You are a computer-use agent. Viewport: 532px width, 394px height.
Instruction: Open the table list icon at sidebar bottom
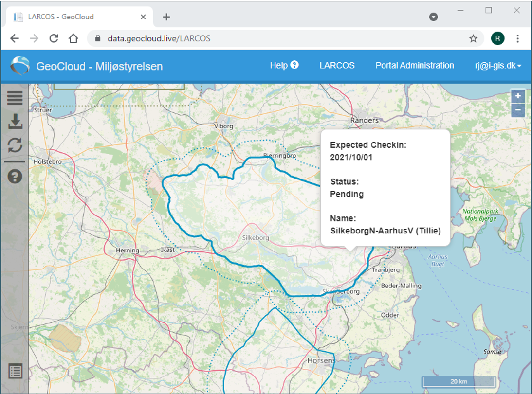point(15,371)
